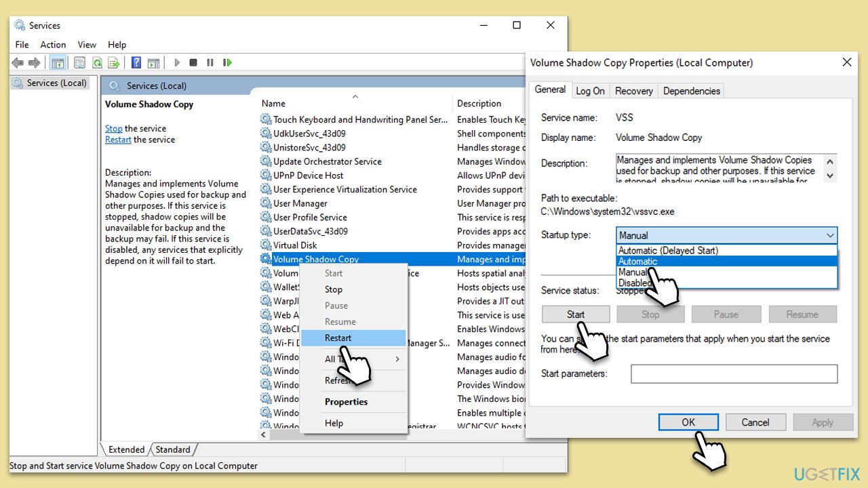This screenshot has width=868, height=488.
Task: Click the Services window title bar icon
Action: [x=20, y=26]
